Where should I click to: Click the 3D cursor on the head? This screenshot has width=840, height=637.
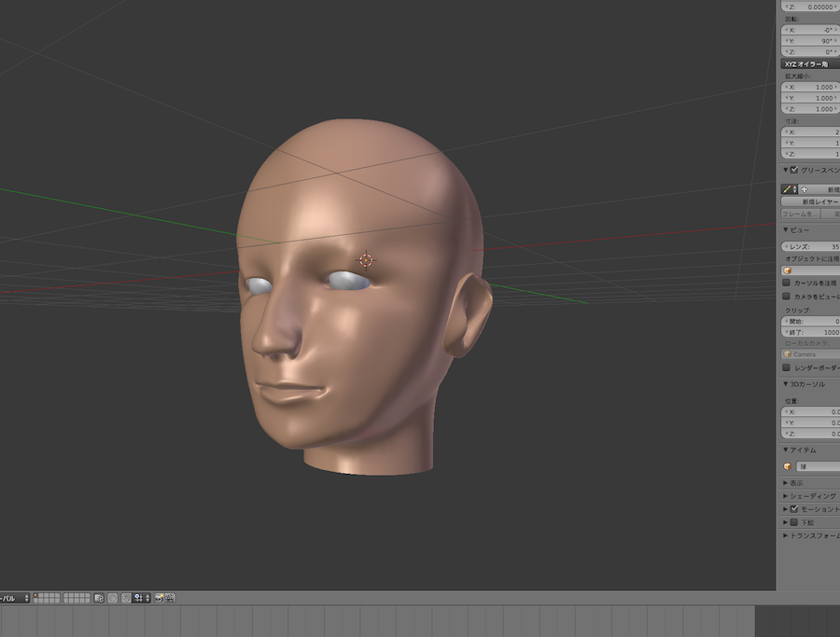(366, 260)
